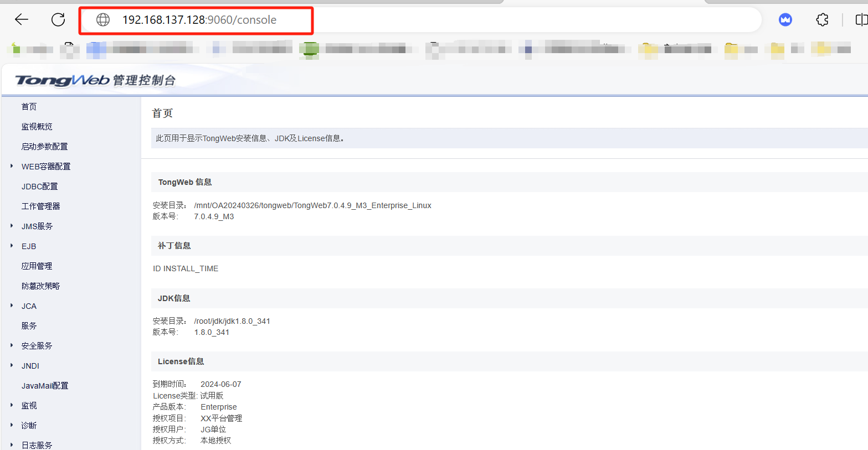The height and width of the screenshot is (450, 868).
Task: Open the 日志服务 label
Action: (37, 445)
